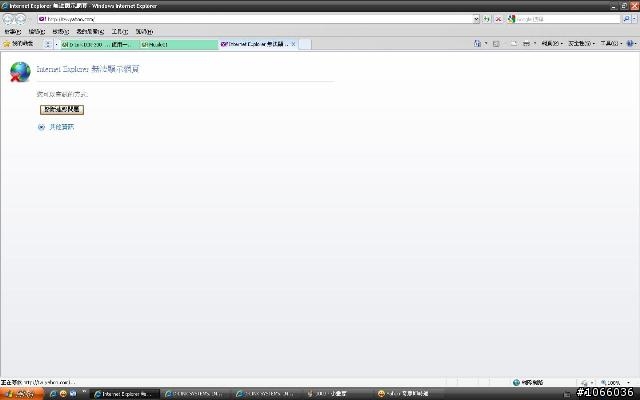Open the 說明 (Help) menu
This screenshot has height=400, width=640.
pos(144,31)
